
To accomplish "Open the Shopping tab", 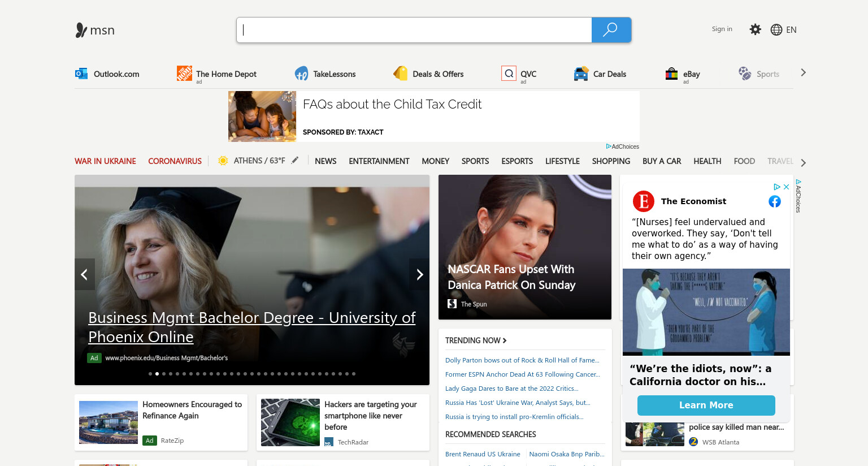I will (x=611, y=161).
